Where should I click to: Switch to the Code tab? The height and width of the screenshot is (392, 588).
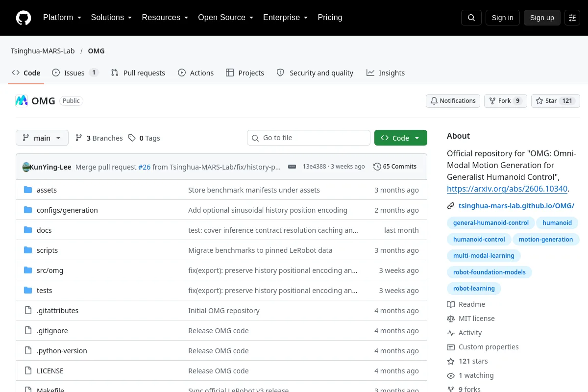point(26,73)
